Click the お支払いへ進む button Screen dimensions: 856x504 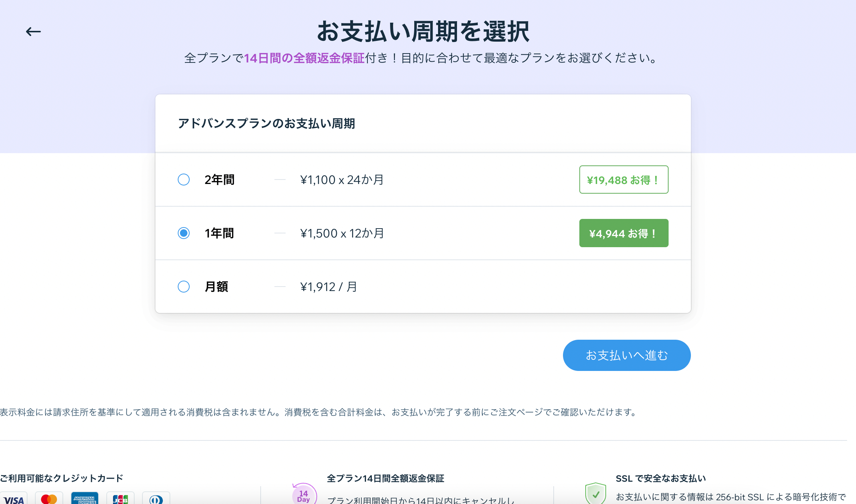point(626,355)
